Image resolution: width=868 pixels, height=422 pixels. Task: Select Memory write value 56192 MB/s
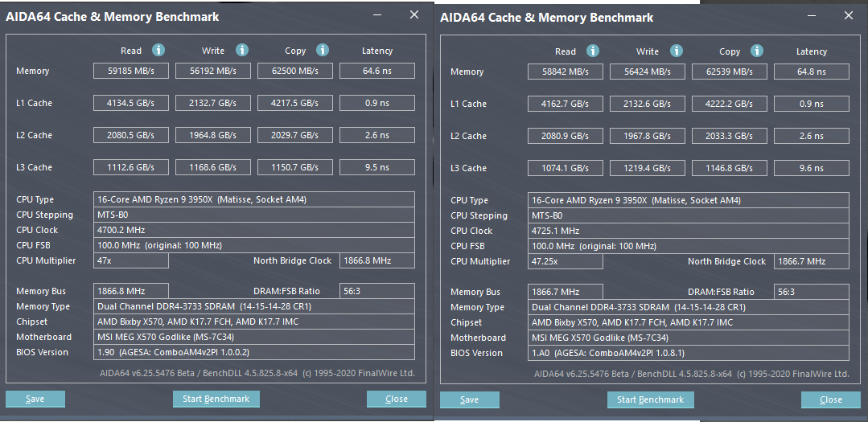click(x=213, y=71)
